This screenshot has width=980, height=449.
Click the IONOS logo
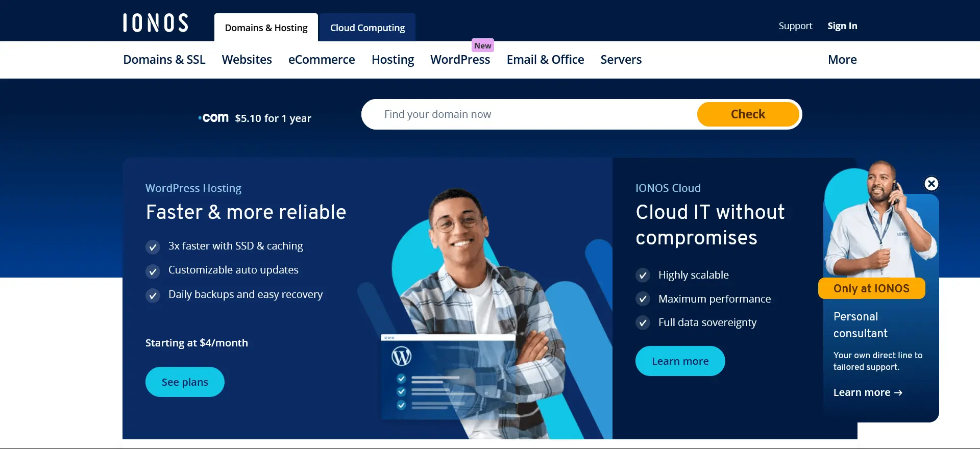click(x=156, y=23)
